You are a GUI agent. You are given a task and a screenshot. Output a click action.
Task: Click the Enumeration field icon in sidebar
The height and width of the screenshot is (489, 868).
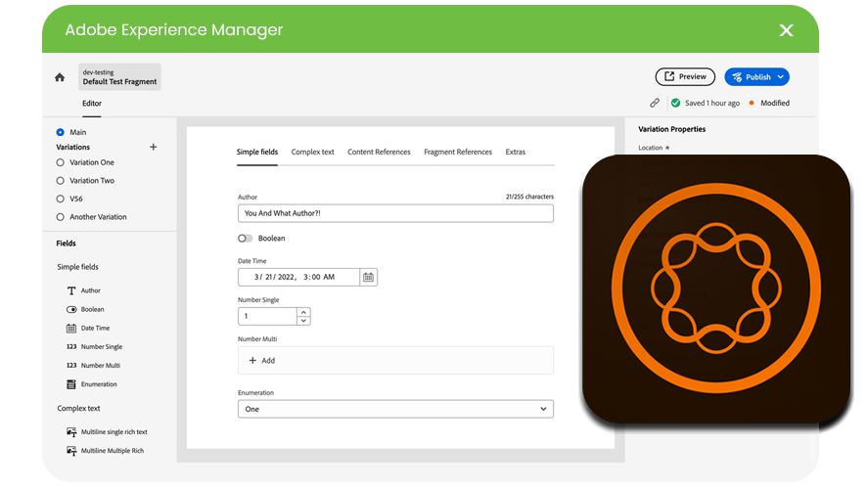pyautogui.click(x=71, y=384)
